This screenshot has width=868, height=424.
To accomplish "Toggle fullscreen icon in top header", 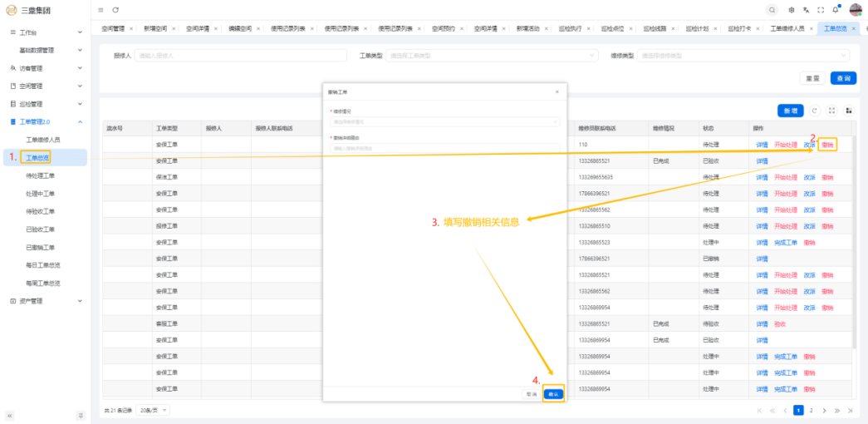I will click(x=821, y=10).
